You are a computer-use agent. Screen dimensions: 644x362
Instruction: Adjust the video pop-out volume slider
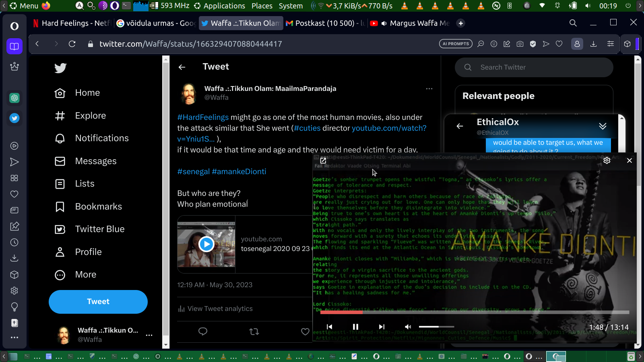436,327
